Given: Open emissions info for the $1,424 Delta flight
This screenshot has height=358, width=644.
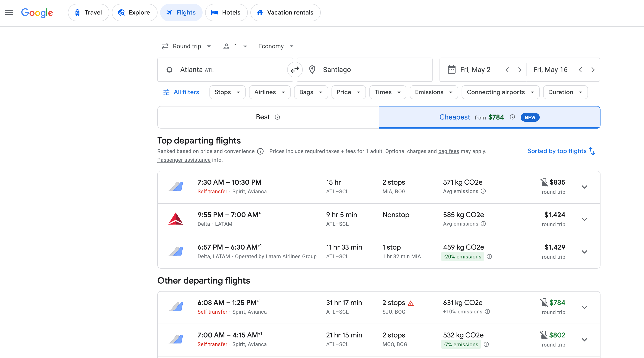Looking at the screenshot, I should click(483, 224).
